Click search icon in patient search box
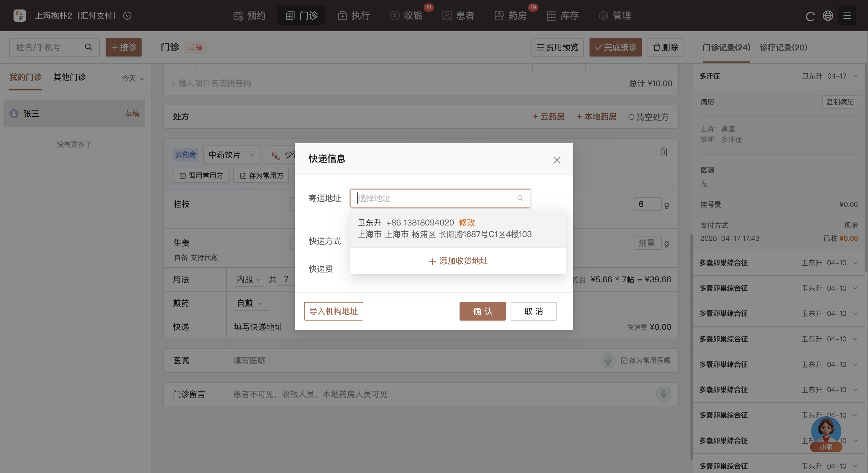The height and width of the screenshot is (473, 868). pos(88,47)
